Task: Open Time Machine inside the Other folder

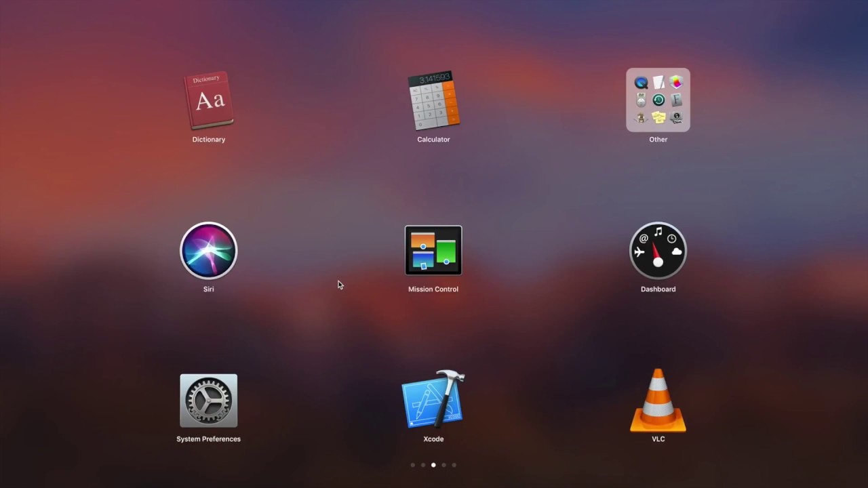Action: click(x=658, y=100)
